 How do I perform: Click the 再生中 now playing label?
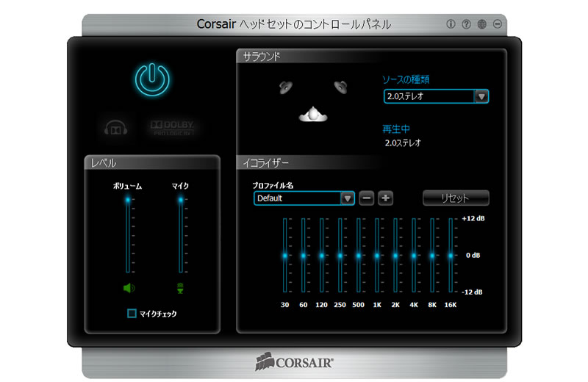click(x=396, y=129)
